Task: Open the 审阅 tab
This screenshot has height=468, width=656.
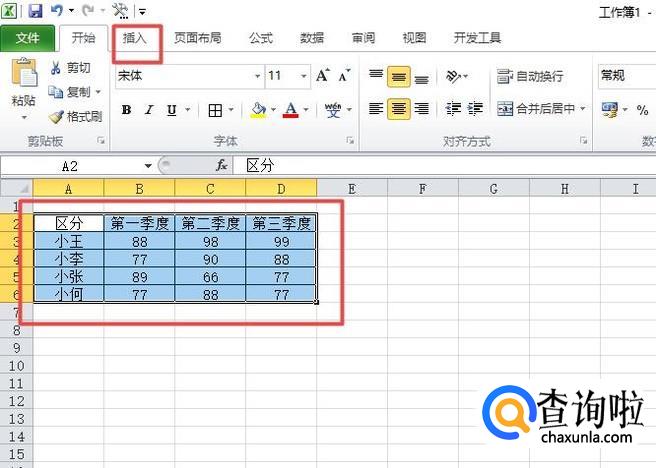Action: tap(363, 38)
